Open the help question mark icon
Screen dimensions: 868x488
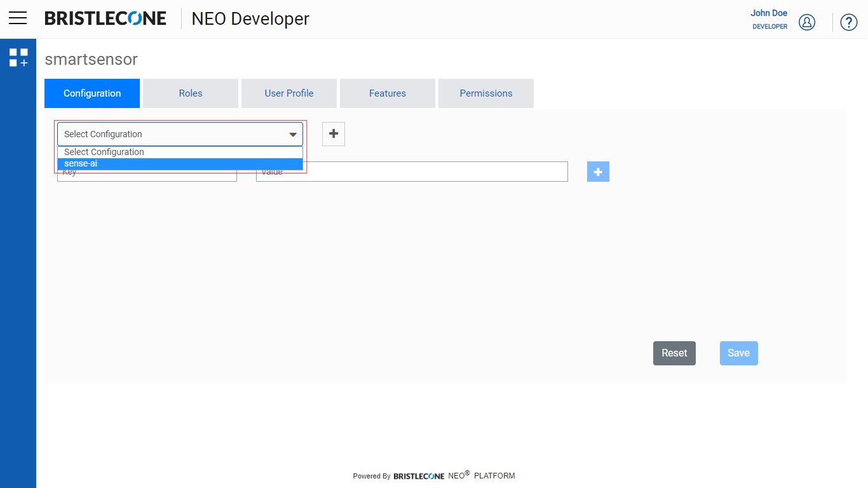(849, 22)
